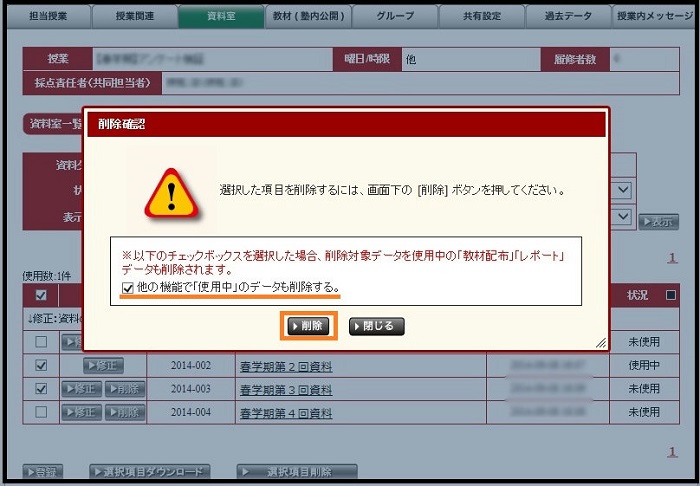The image size is (700, 486).
Task: Expand the dropdown next to the 表示 button
Action: pyautogui.click(x=623, y=216)
